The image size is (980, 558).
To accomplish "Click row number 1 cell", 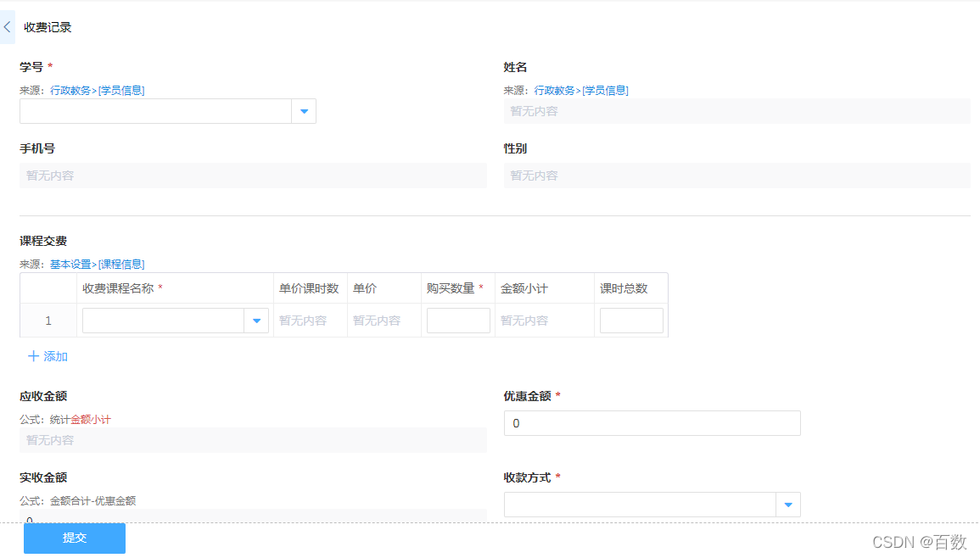I will 48,321.
